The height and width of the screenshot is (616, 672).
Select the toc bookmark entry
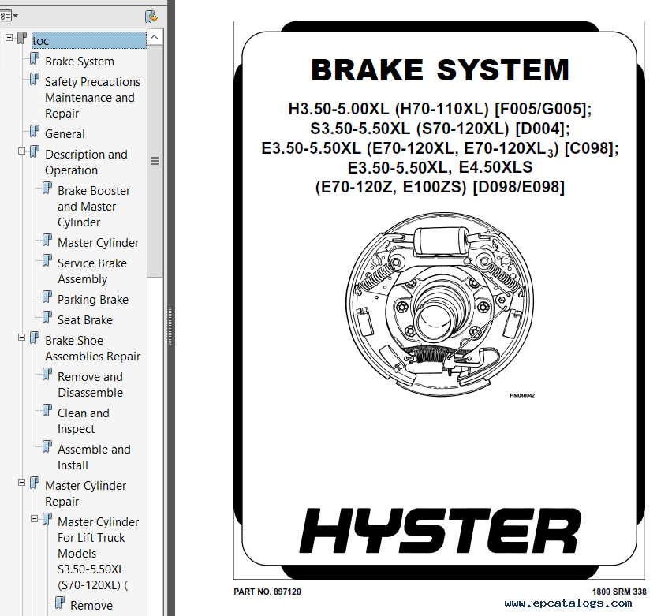(88, 41)
